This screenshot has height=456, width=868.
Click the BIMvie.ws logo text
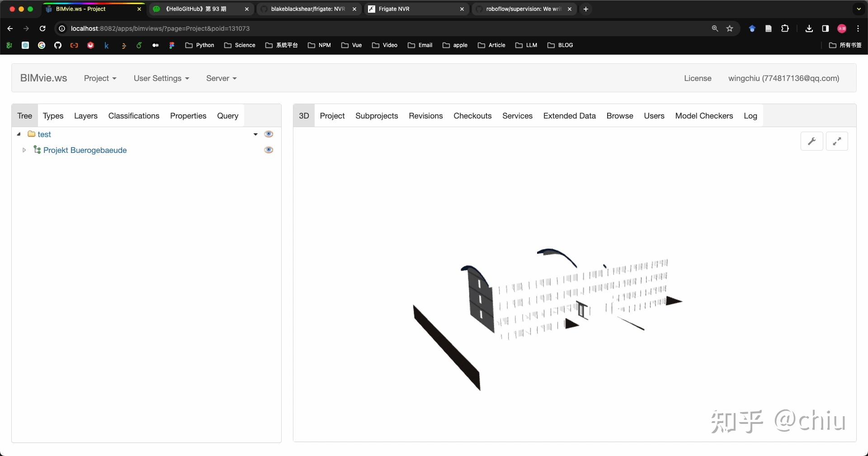click(x=43, y=78)
